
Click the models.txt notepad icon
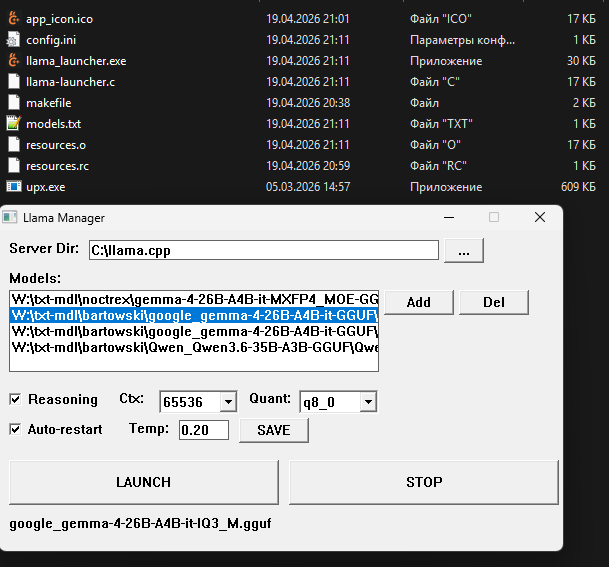[x=14, y=123]
